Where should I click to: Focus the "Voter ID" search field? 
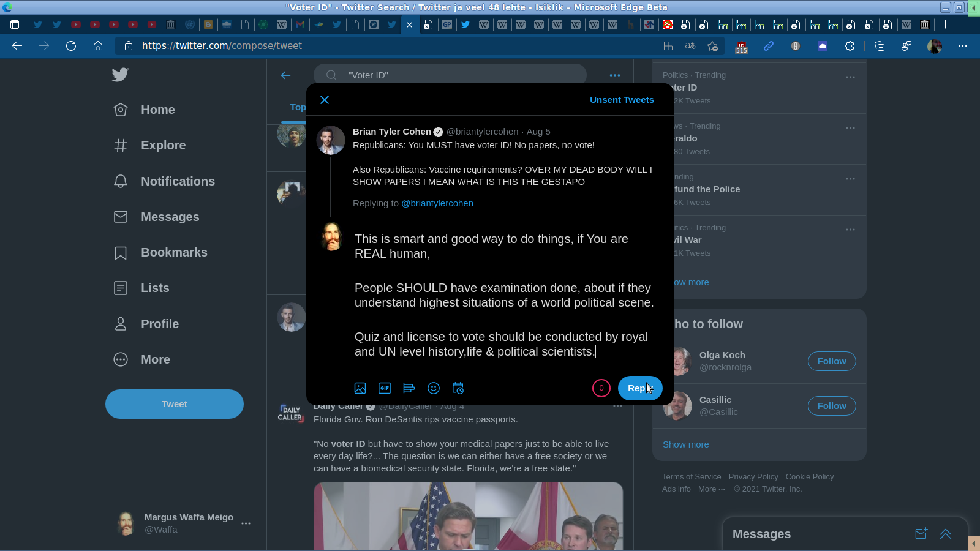tap(450, 75)
